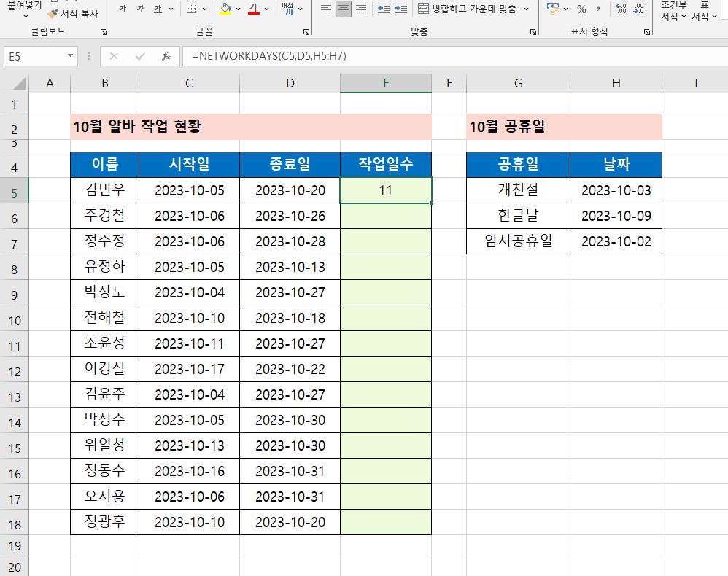The height and width of the screenshot is (576, 728).
Task: Open Conditional Formatting (조건부 서식) menu
Action: [674, 11]
